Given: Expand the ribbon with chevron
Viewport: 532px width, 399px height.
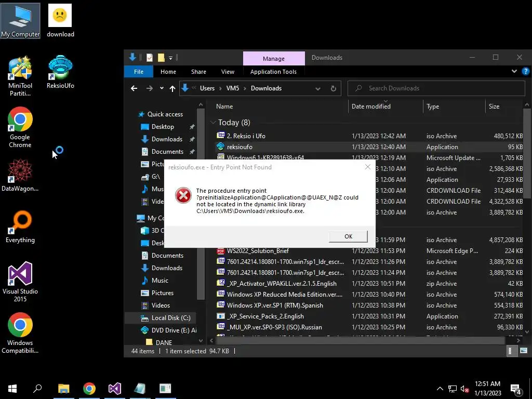Looking at the screenshot, I should click(x=514, y=71).
